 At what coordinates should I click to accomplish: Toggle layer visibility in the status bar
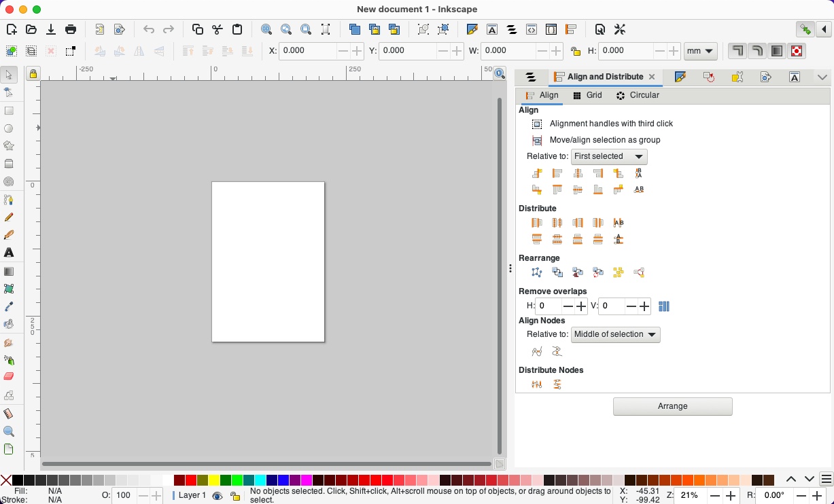218,495
